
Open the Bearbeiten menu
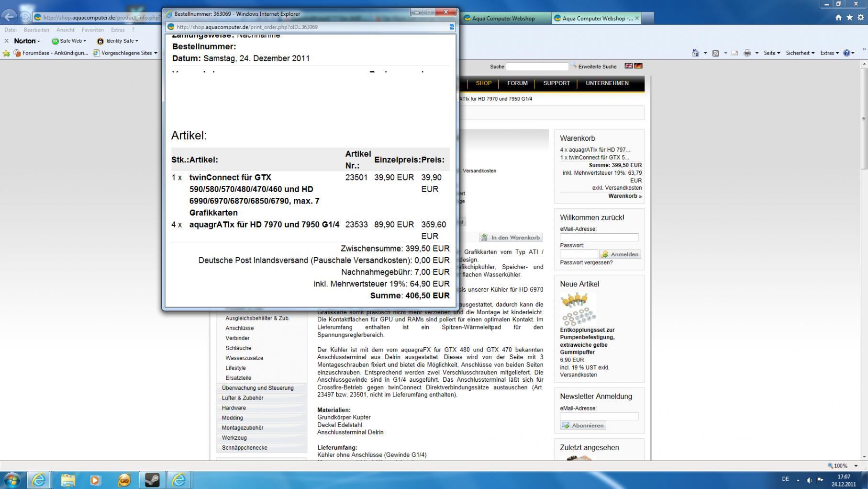coord(36,30)
